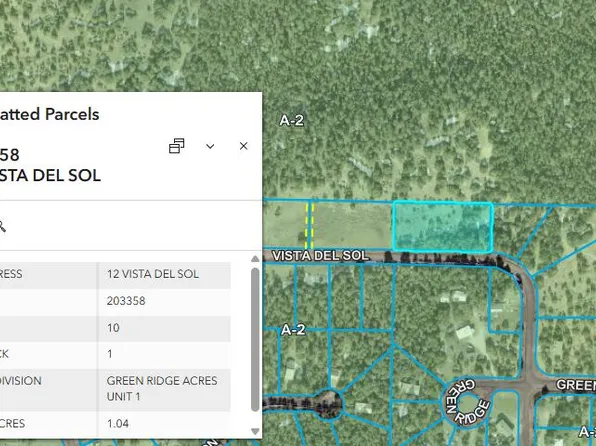
Task: Click the lot value 10 cell
Action: click(x=113, y=328)
